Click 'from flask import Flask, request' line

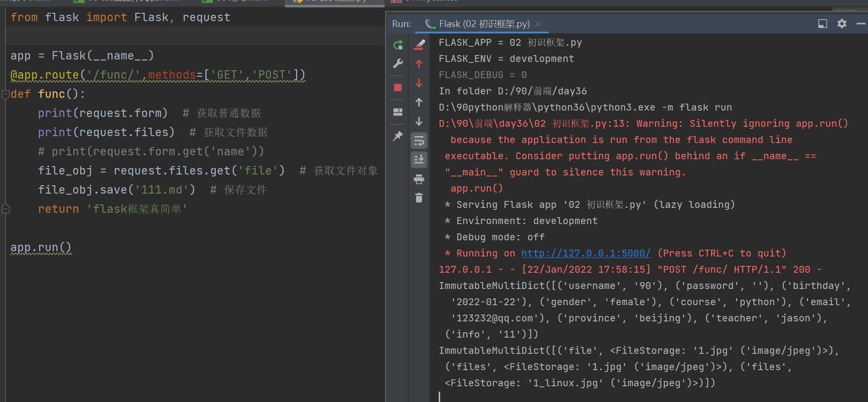[x=120, y=18]
